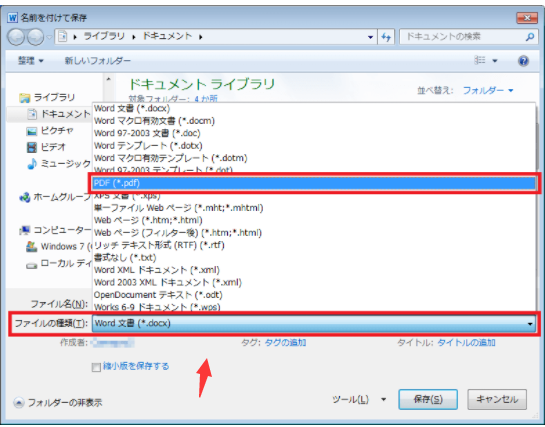Viewport: 545px width, 427px height.
Task: Open the help question mark icon
Action: point(523,61)
